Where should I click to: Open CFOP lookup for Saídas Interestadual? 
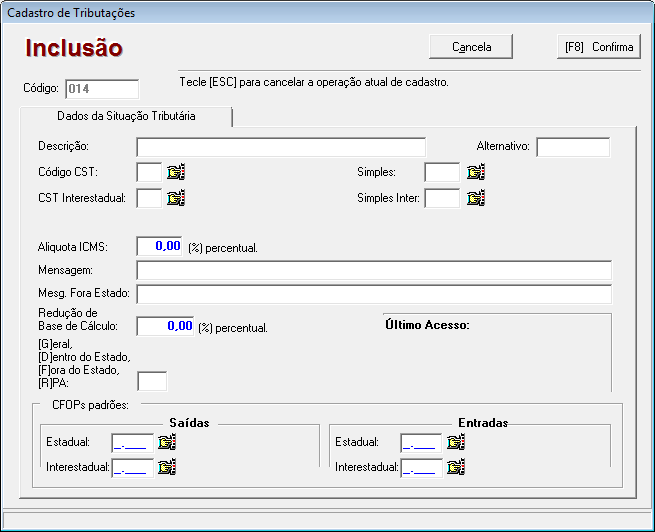tap(166, 467)
